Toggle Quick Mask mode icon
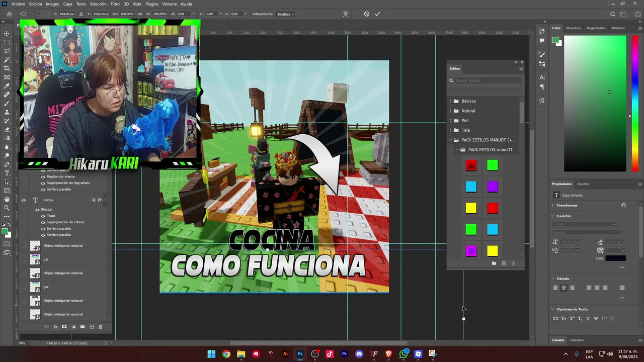This screenshot has height=362, width=644. pos(7,244)
